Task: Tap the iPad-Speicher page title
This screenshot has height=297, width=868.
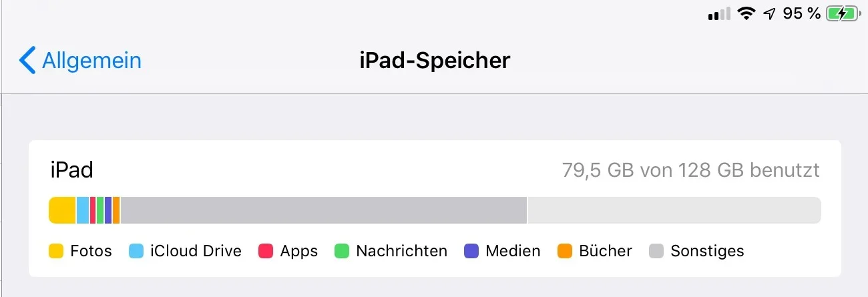Action: pos(435,61)
